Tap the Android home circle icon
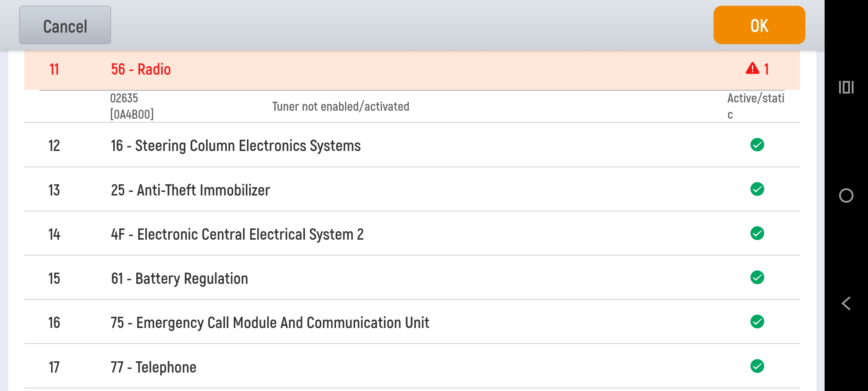The width and height of the screenshot is (868, 391). pyautogui.click(x=846, y=195)
